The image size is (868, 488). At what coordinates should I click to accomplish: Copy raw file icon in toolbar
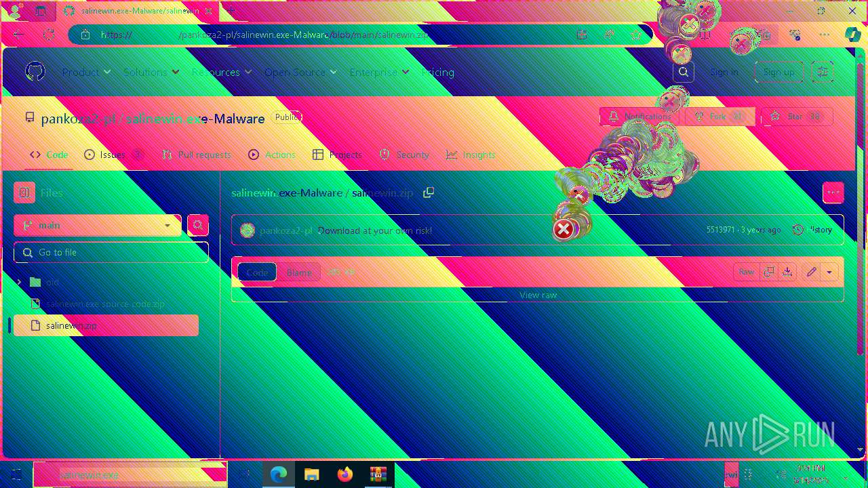(768, 272)
